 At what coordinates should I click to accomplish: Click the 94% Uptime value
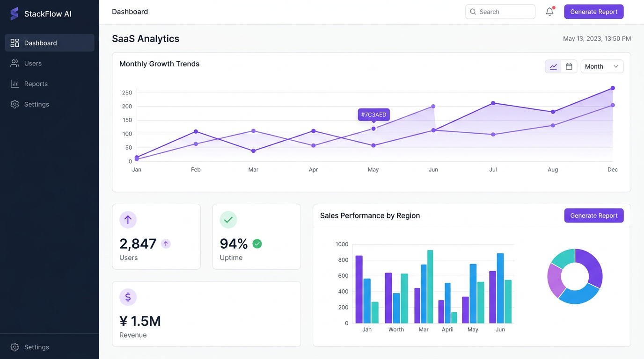tap(234, 244)
